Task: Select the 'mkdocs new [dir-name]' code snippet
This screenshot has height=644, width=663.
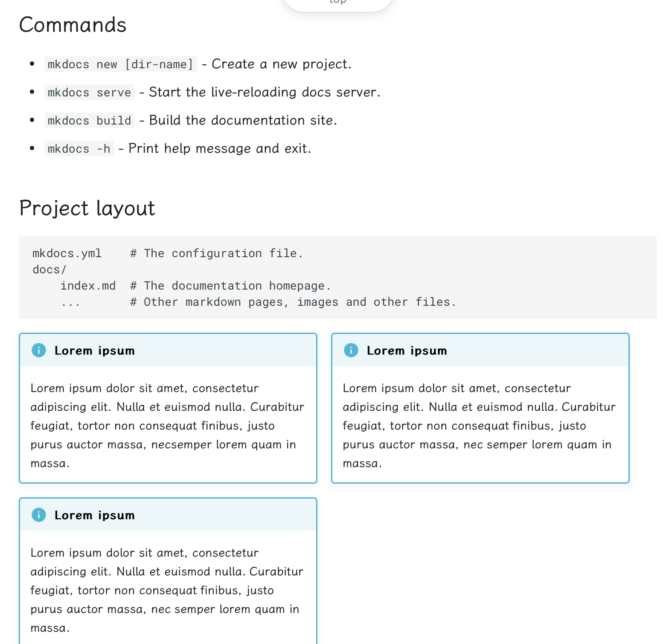Action: tap(120, 64)
